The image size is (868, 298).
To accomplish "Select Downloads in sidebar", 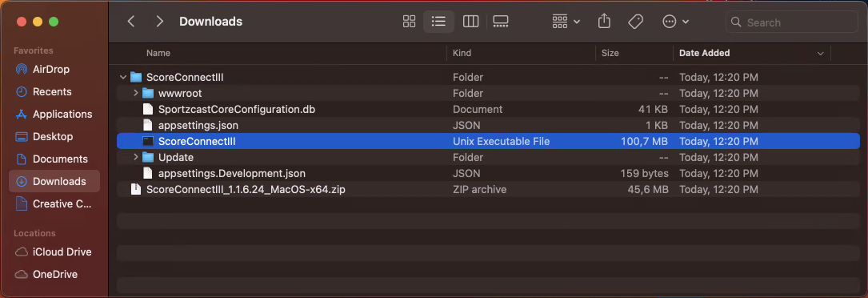I will tap(54, 181).
